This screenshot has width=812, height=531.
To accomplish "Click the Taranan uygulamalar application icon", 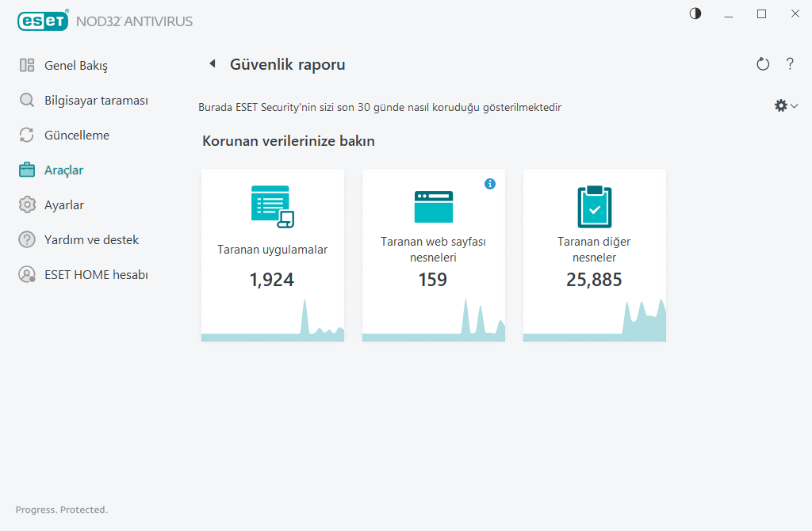I will [x=272, y=204].
